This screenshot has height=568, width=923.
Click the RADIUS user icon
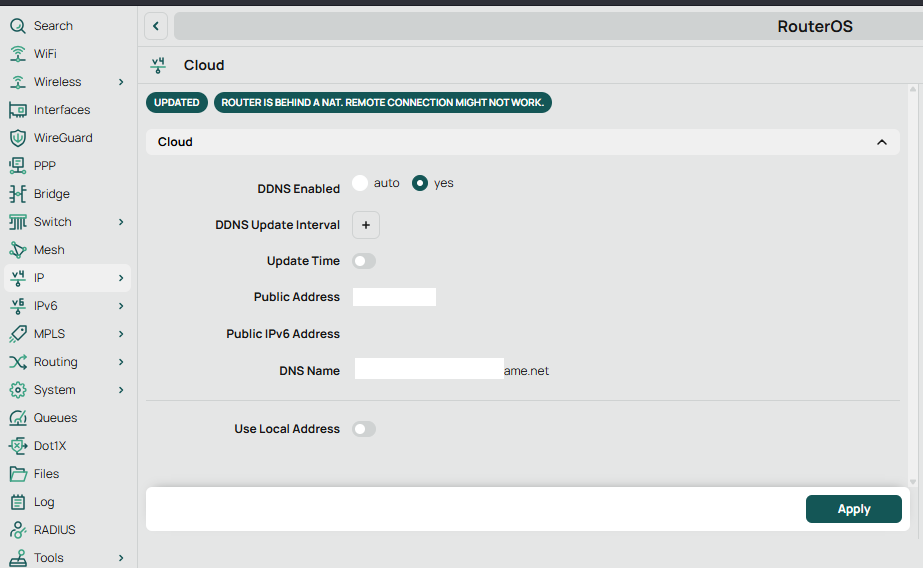(x=18, y=530)
